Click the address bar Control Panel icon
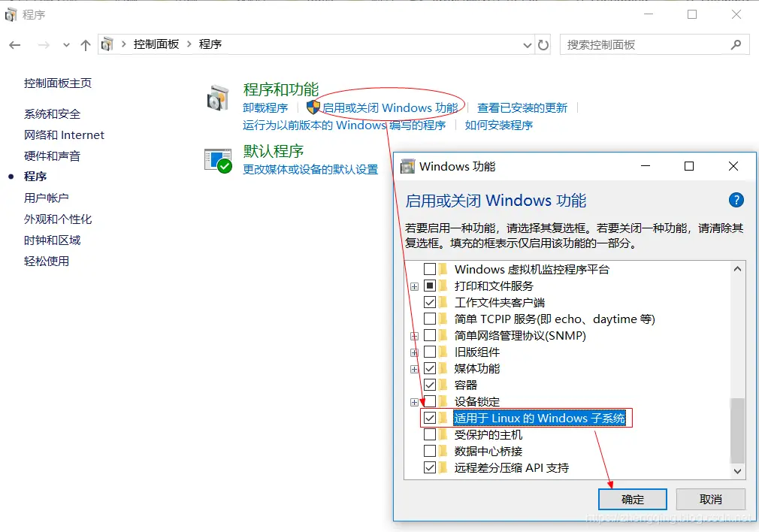Image resolution: width=759 pixels, height=532 pixels. tap(107, 44)
